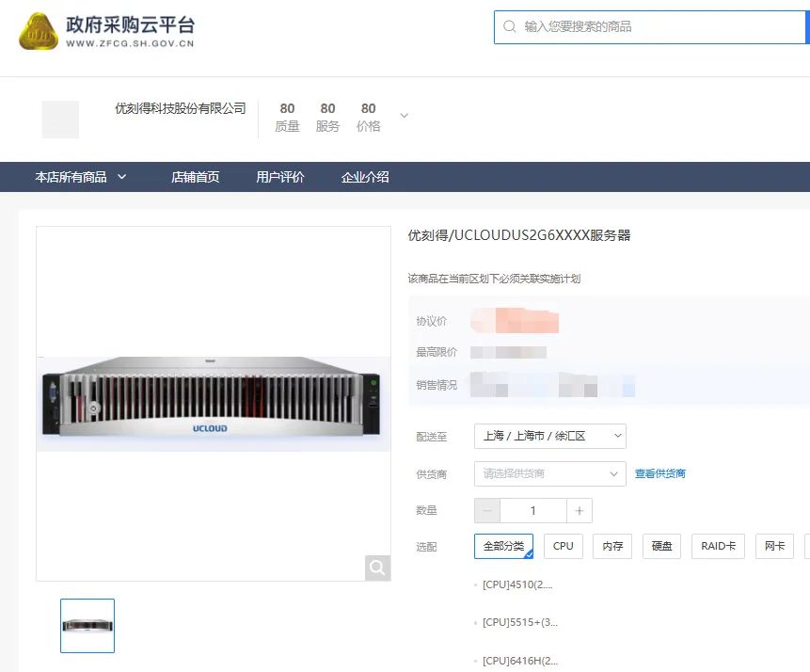Screen dimensions: 810x672
Task: Select the RAID卡 category filter
Action: click(x=719, y=546)
